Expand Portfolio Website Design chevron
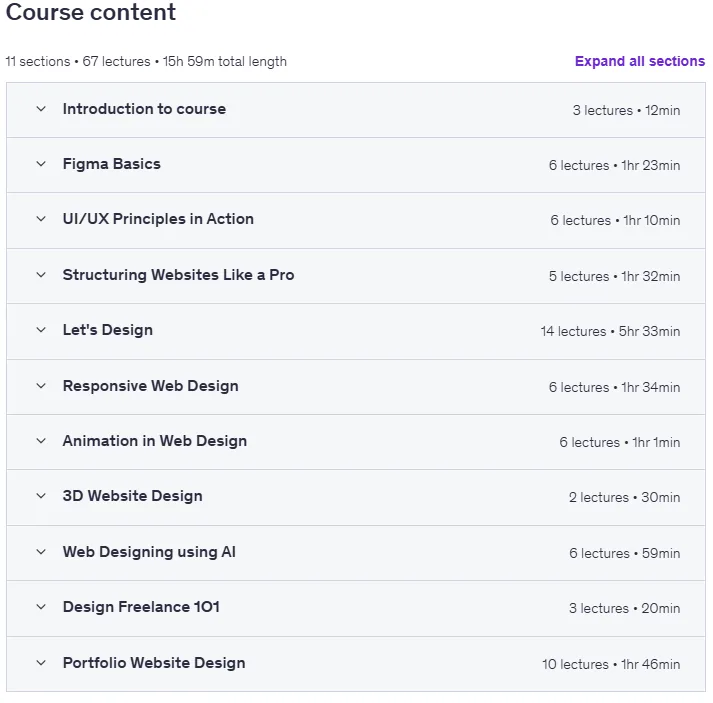 41,663
